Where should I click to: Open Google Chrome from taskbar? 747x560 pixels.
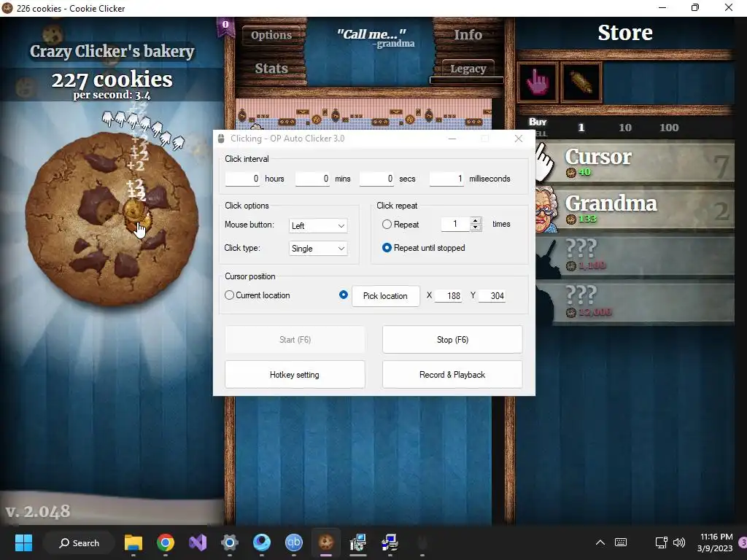[166, 542]
